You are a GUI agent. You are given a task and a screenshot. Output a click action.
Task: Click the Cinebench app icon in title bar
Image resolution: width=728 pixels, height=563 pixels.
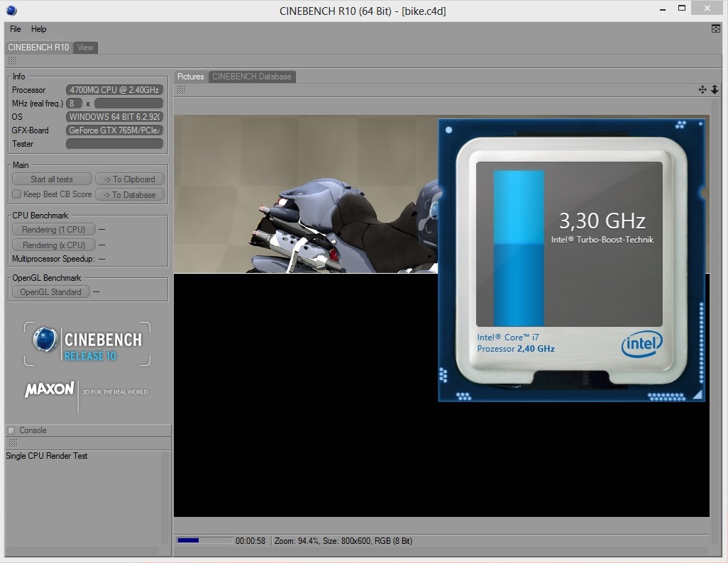pyautogui.click(x=11, y=10)
